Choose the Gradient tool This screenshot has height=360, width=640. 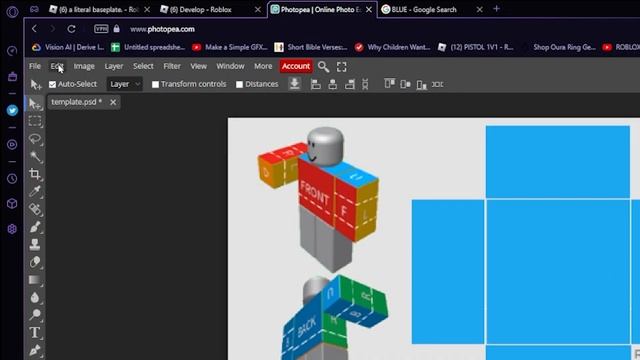click(35, 280)
